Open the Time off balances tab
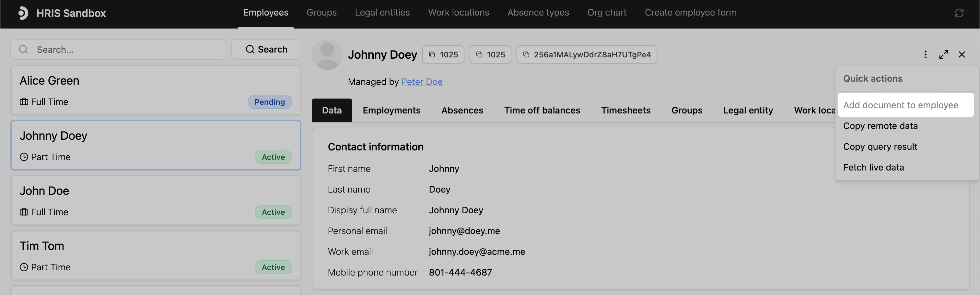The height and width of the screenshot is (295, 980). [x=542, y=111]
